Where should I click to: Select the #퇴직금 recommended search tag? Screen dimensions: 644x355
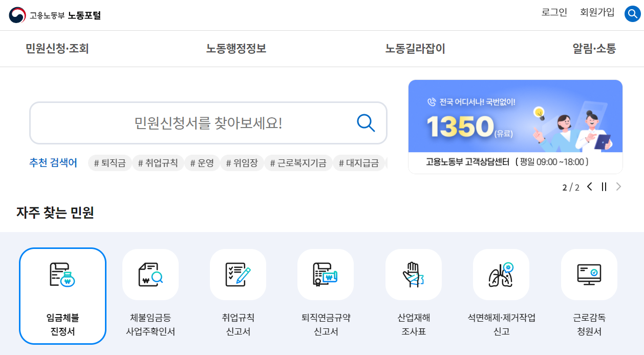click(x=110, y=162)
